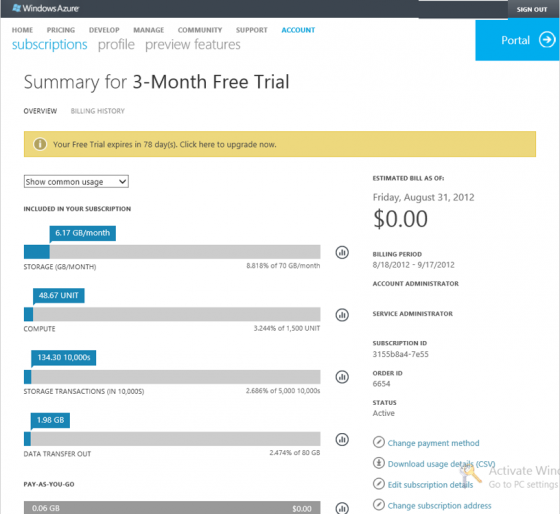
Task: Click the 48.67 UNIT label
Action: 59,295
